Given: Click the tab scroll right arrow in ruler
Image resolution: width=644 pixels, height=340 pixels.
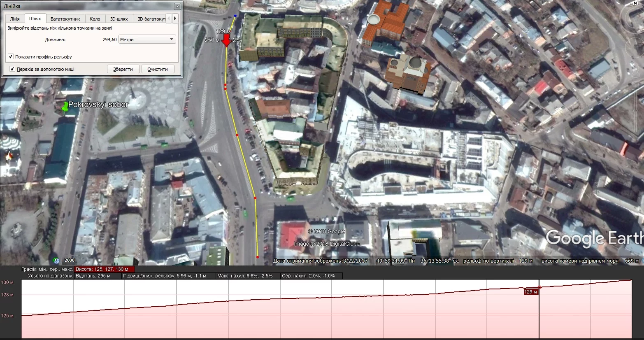Looking at the screenshot, I should [x=175, y=19].
